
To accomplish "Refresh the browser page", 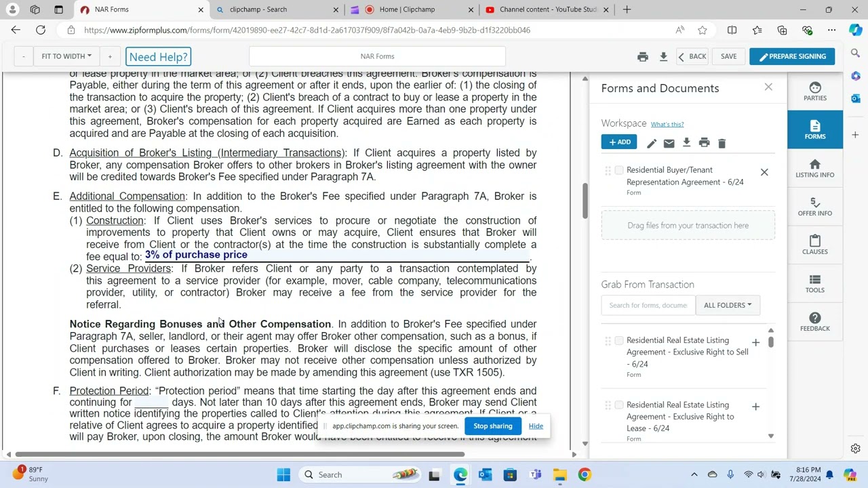I will (x=41, y=30).
